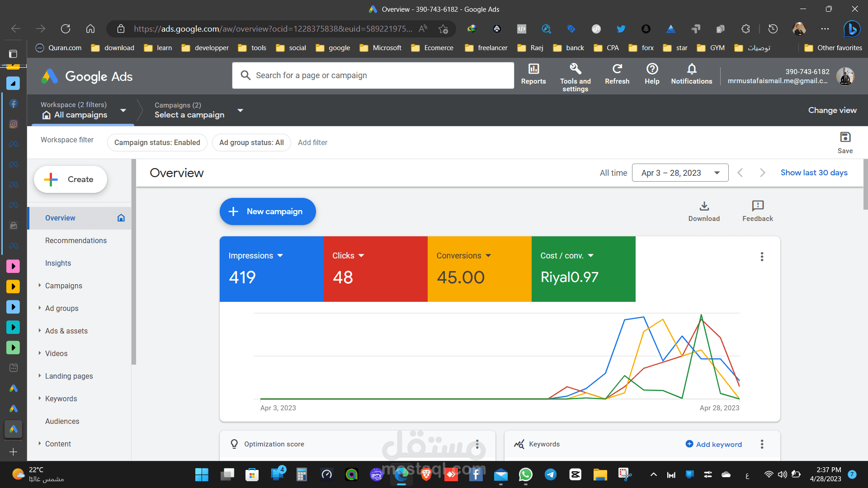868x488 pixels.
Task: Open browser extensions puzzle icon
Action: [745, 29]
